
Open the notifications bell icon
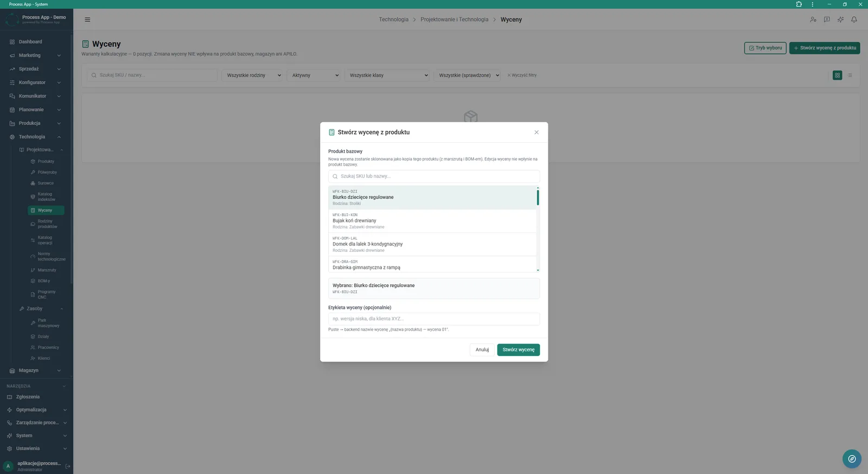point(854,20)
